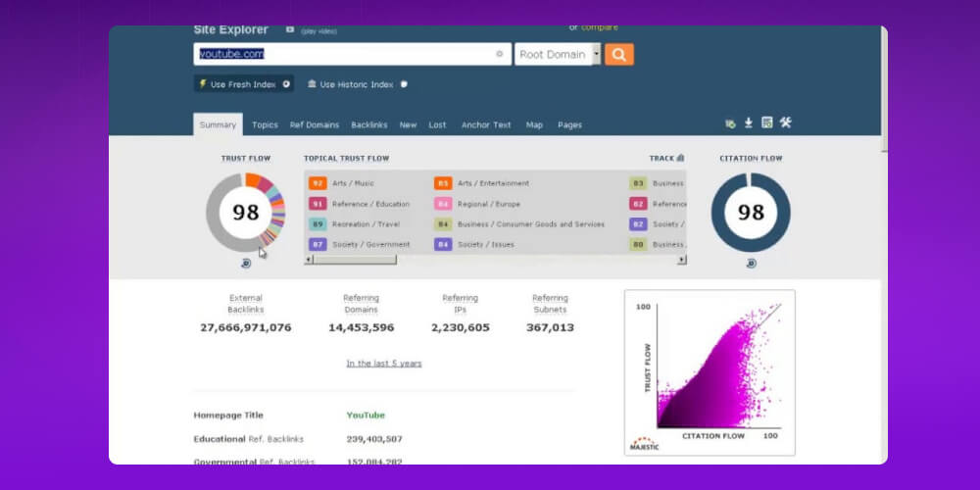Viewport: 980px width, 490px height.
Task: Click the icon below Citation Flow chart
Action: tap(751, 263)
